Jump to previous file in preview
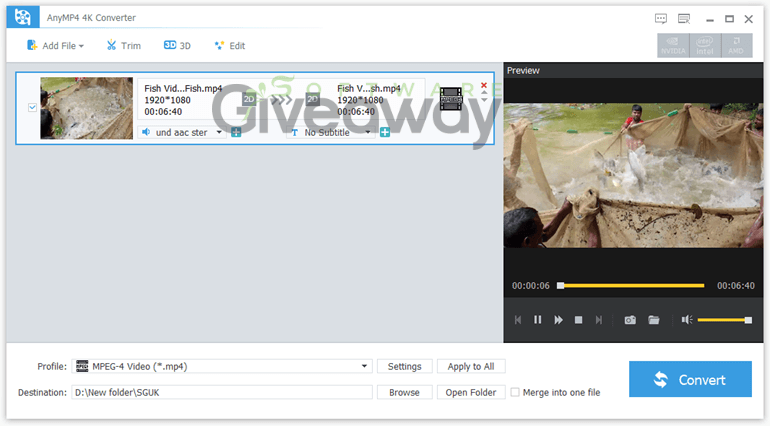 pos(518,320)
